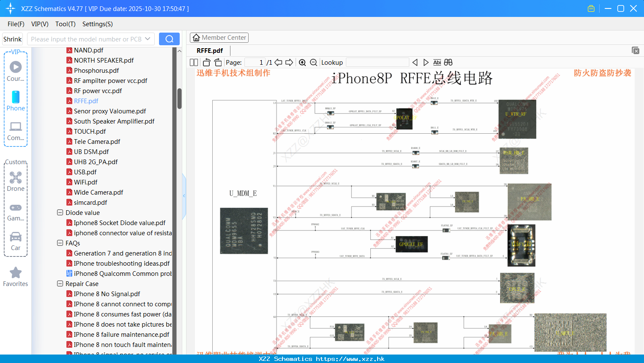Viewport: 644px width, 363px height.
Task: Click the blue search button
Action: point(169,39)
